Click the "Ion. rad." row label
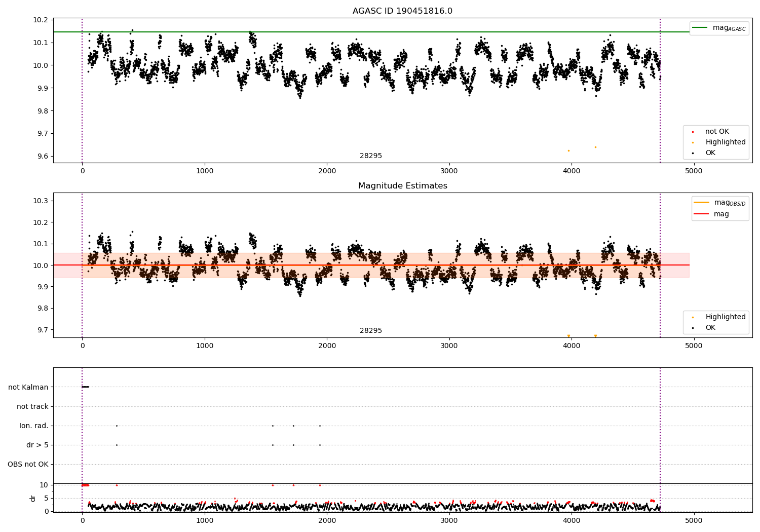The width and height of the screenshot is (760, 532). pyautogui.click(x=34, y=426)
